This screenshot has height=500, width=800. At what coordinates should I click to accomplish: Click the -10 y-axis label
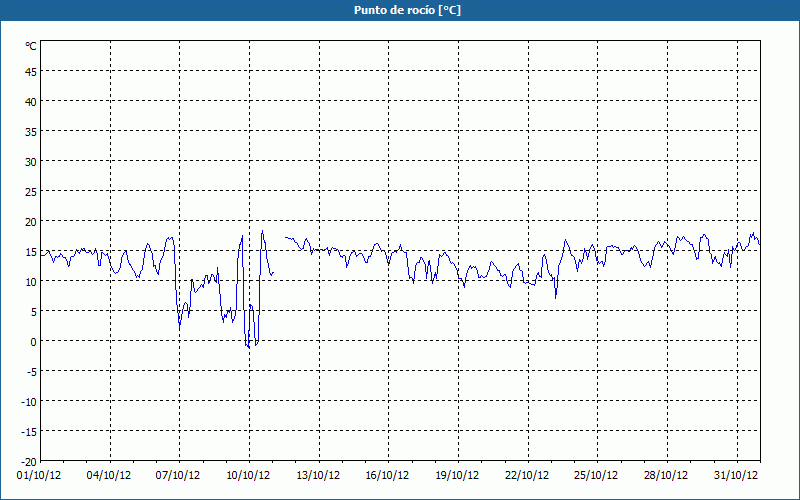point(29,403)
